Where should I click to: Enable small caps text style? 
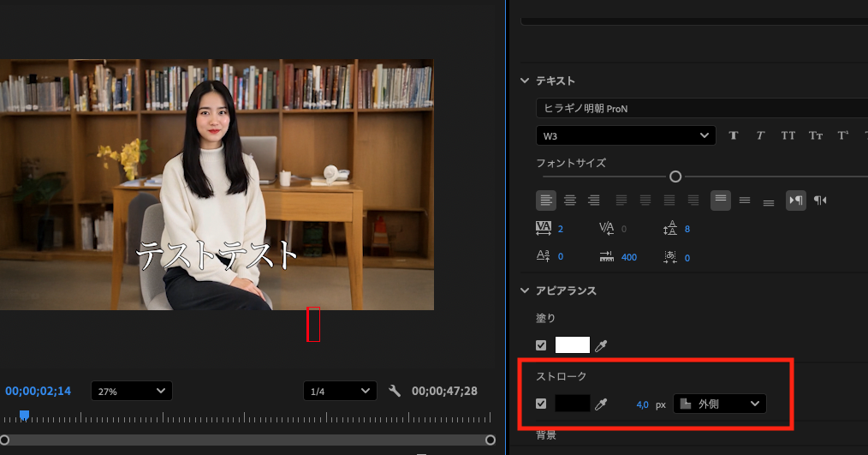coord(816,135)
